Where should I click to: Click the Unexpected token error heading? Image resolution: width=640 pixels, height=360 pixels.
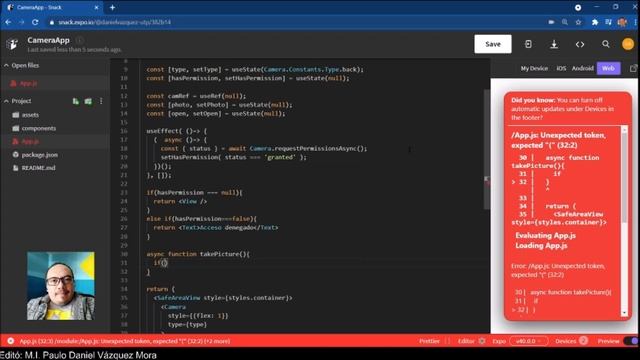tap(558, 140)
